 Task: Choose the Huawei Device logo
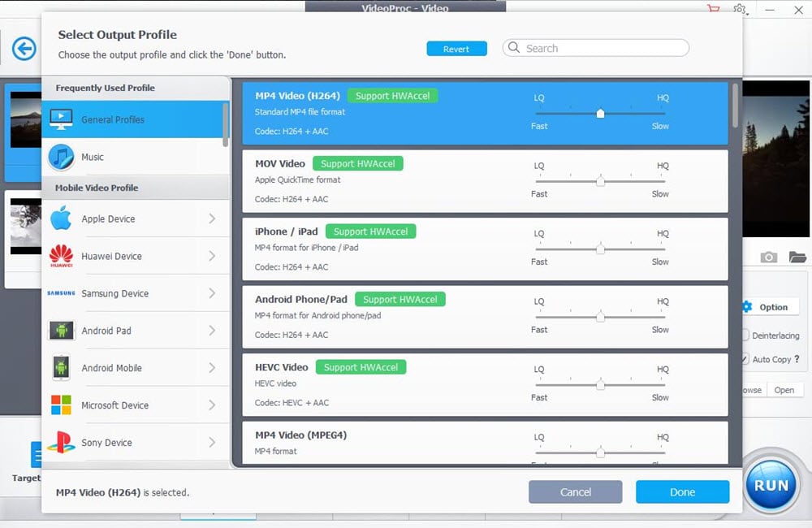pyautogui.click(x=62, y=256)
